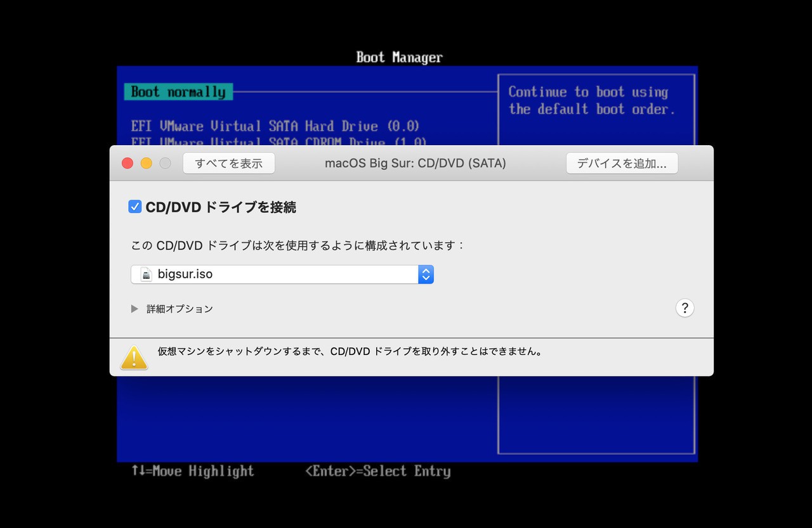
Task: Click the Boot Manager heading text
Action: pyautogui.click(x=400, y=57)
